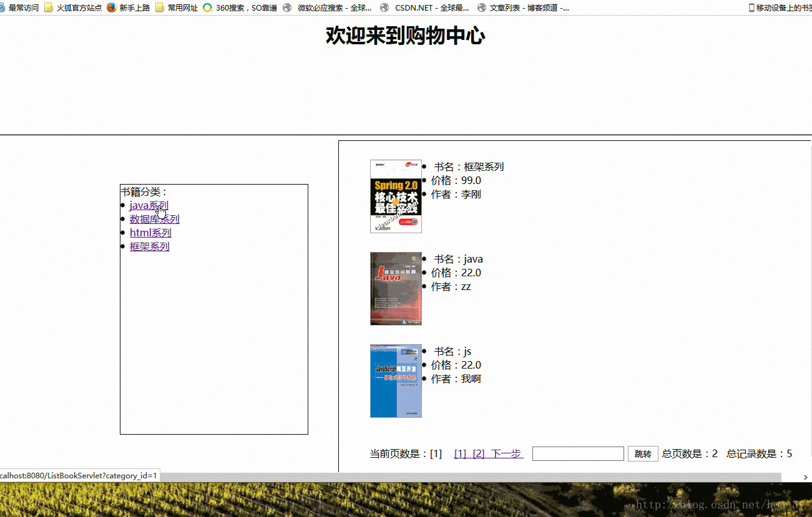Click the 微软必应搜索 globe favicon

click(x=286, y=7)
